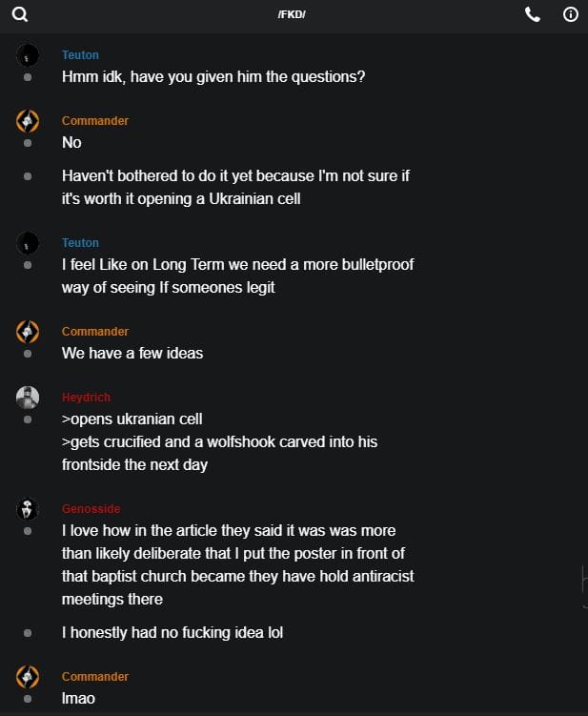Screen dimensions: 588x716
Task: Click Commander's avatar above the "No" message
Action: coord(28,121)
